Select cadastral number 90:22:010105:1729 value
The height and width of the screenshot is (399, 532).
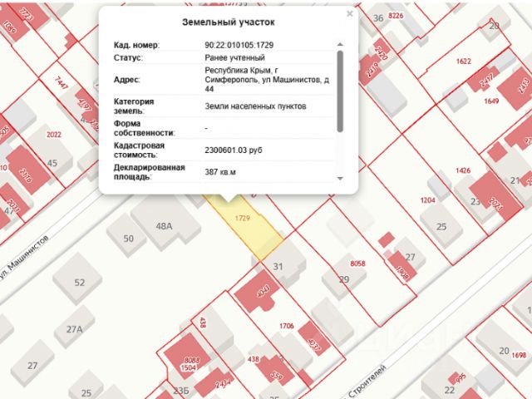point(239,45)
